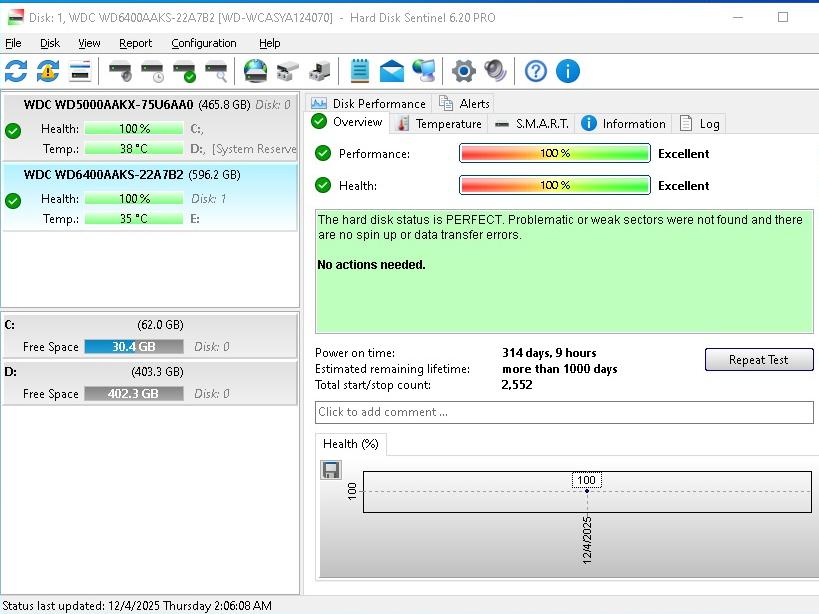Save the health graph with floppy icon
Viewport: 819px width, 614px height.
point(331,469)
